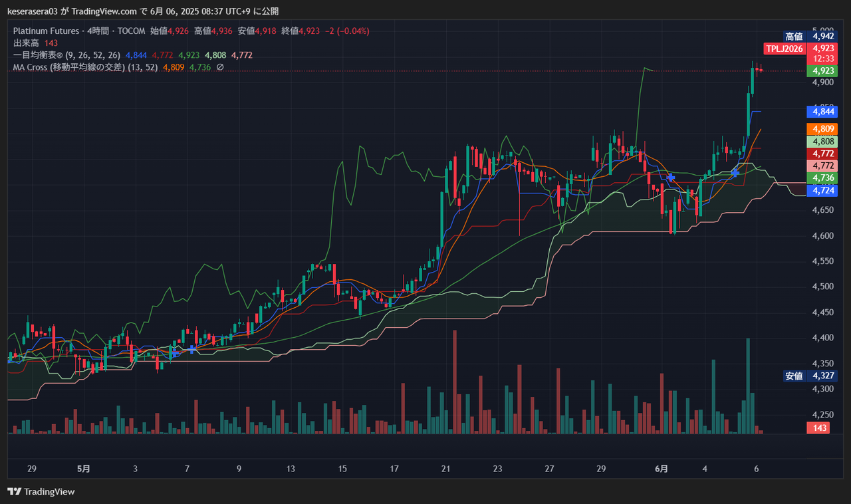This screenshot has height=504, width=851.
Task: Click the keserasera03 publisher header text
Action: [34, 11]
